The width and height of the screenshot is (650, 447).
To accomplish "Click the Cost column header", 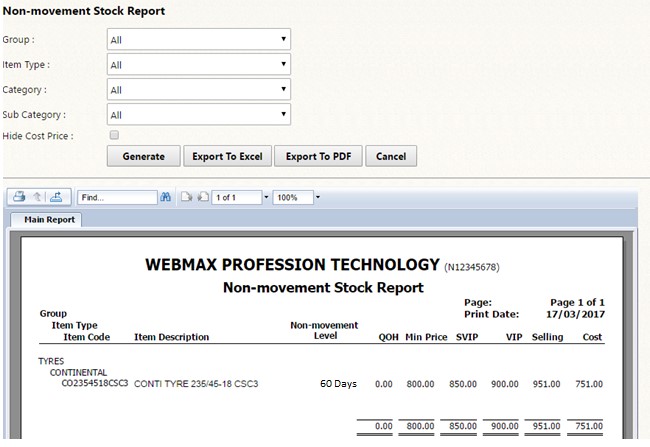I will point(592,337).
